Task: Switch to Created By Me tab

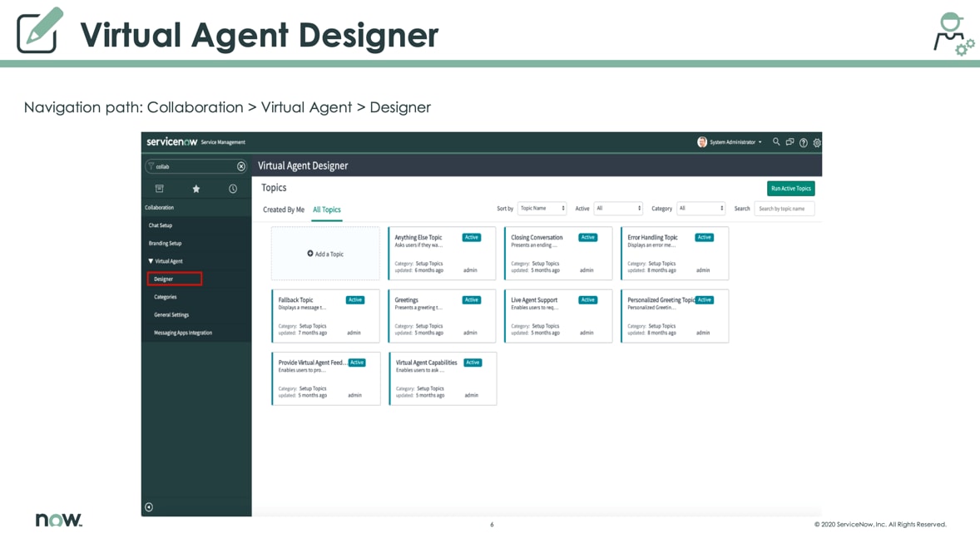Action: point(284,210)
